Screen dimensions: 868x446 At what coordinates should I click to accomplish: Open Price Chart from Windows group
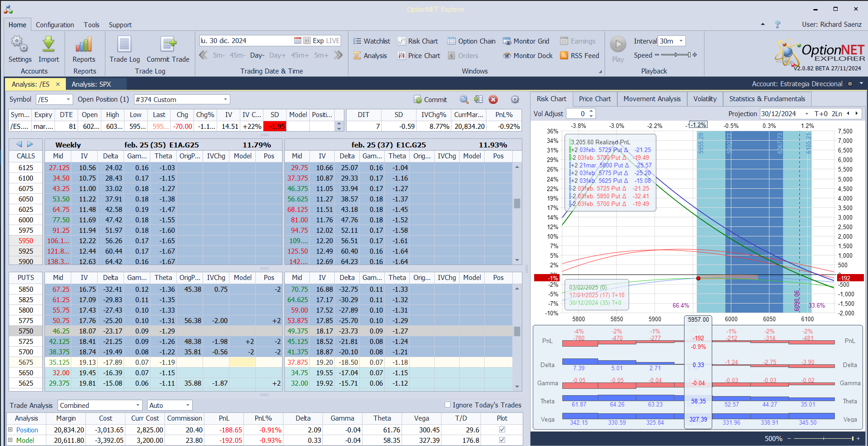click(419, 56)
